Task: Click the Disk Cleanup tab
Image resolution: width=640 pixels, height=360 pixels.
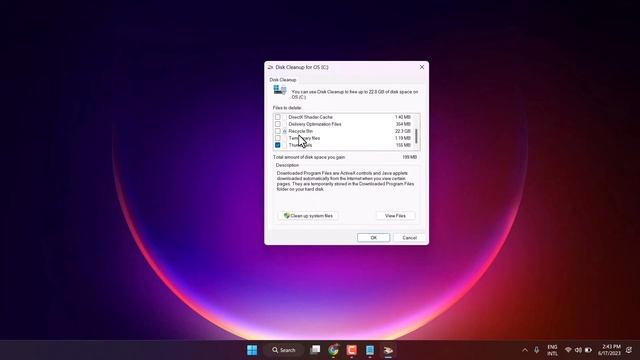Action: pyautogui.click(x=282, y=80)
